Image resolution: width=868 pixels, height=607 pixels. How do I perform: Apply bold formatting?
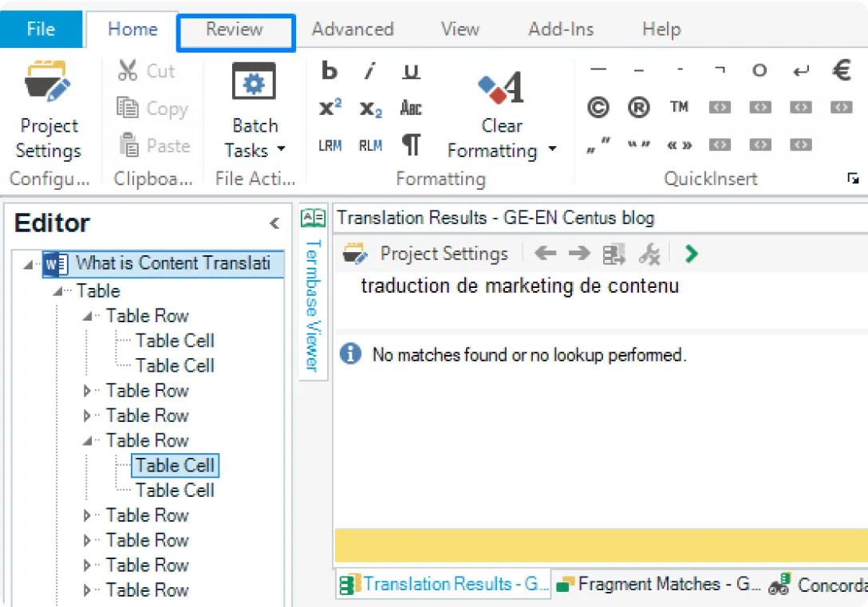(x=329, y=72)
